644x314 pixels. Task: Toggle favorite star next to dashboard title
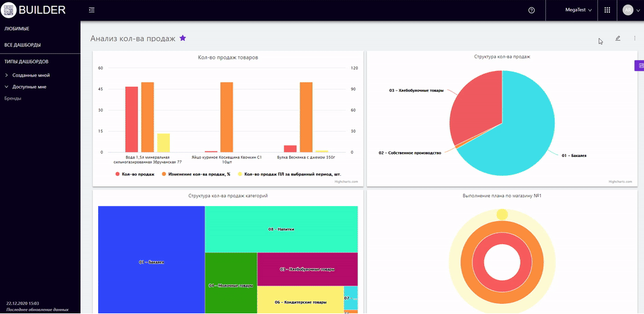183,38
